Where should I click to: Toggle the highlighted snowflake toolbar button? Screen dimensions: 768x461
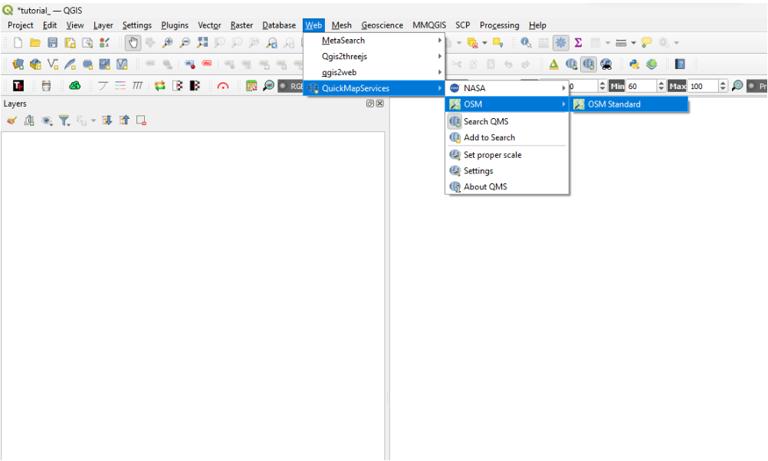[x=561, y=43]
